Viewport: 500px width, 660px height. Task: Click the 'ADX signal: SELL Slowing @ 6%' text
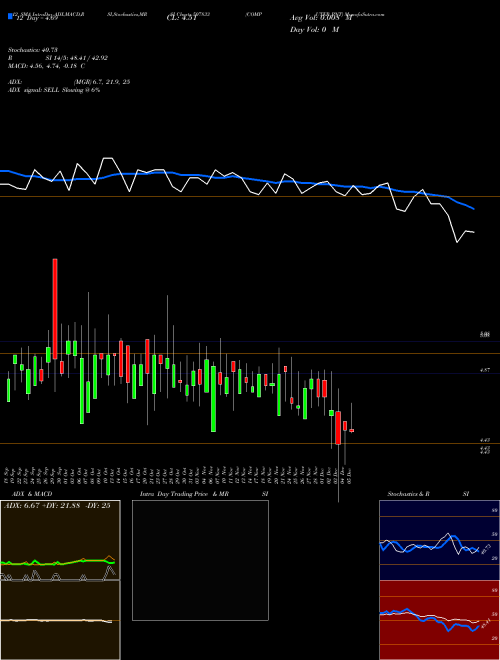[54, 90]
